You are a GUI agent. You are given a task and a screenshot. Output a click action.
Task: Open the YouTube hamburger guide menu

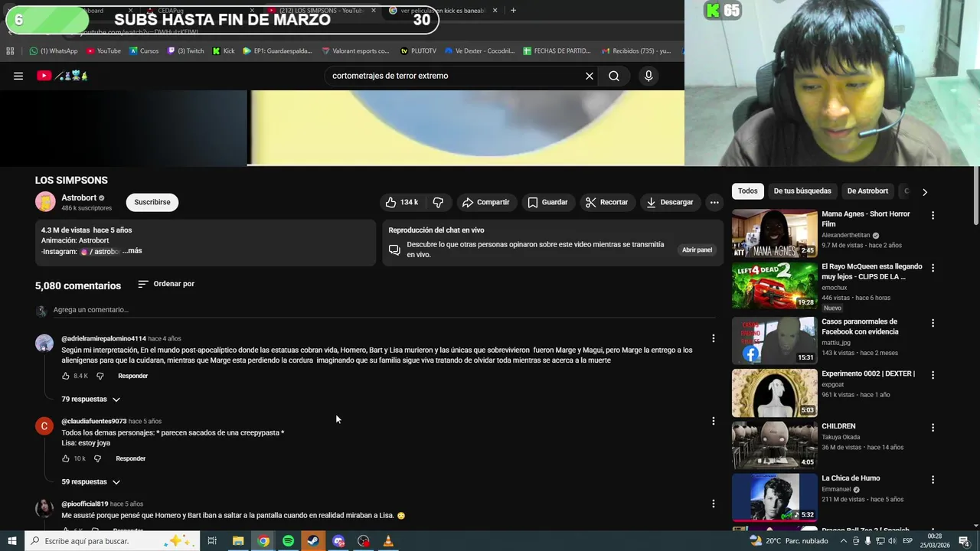[x=18, y=76]
